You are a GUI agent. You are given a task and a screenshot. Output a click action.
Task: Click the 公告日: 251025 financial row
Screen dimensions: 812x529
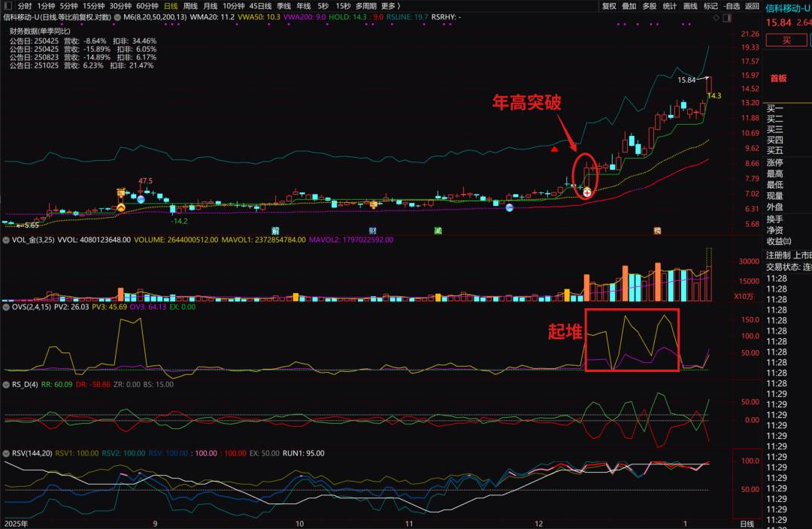[82, 65]
